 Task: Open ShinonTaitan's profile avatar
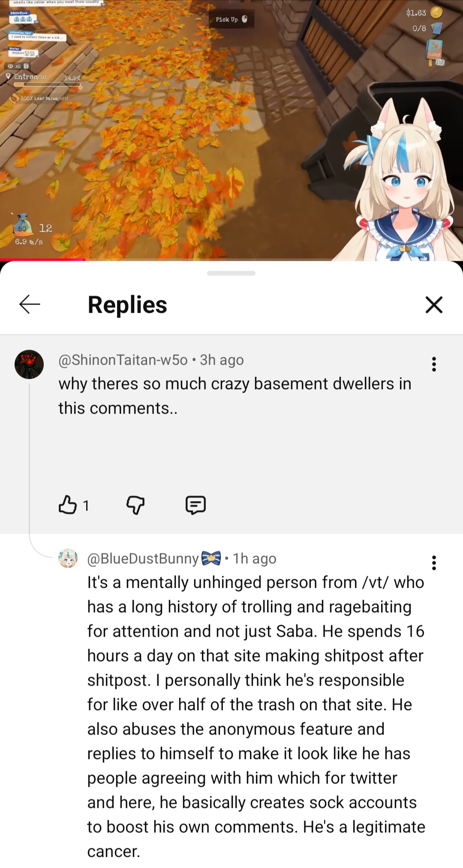[29, 364]
